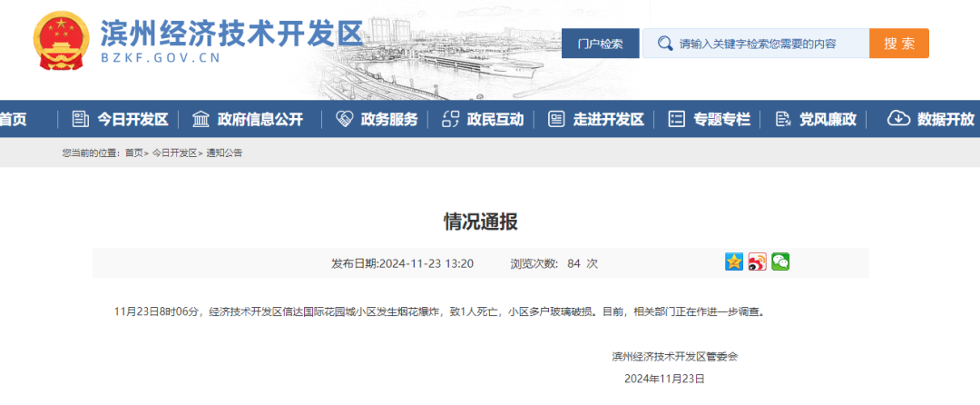Open 专题专栏 navigation menu
Viewport: 980px width, 405px height.
721,119
